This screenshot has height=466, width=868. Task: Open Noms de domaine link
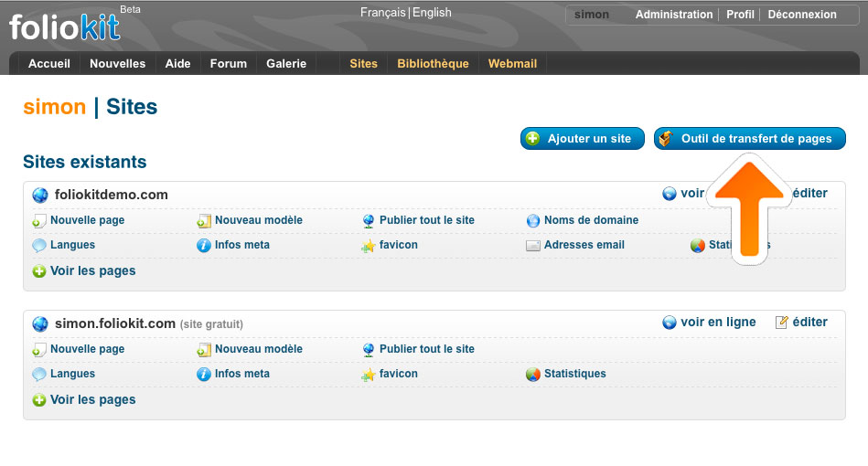coord(591,220)
